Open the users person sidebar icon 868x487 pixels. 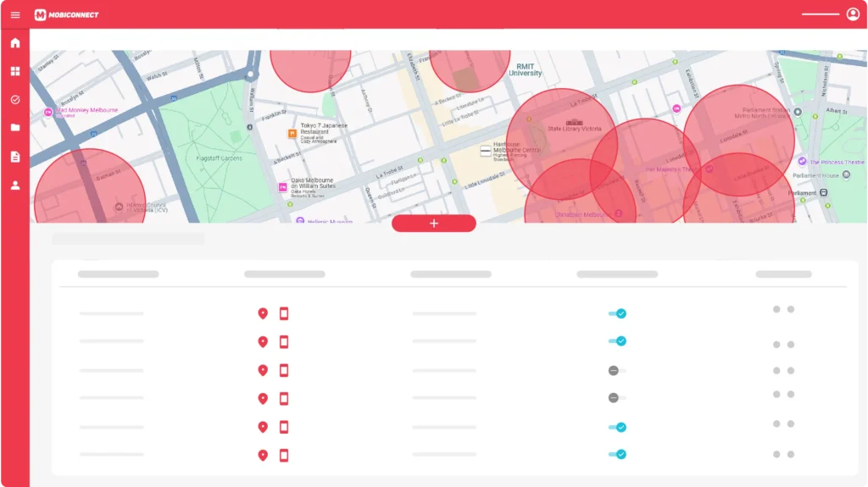coord(15,185)
